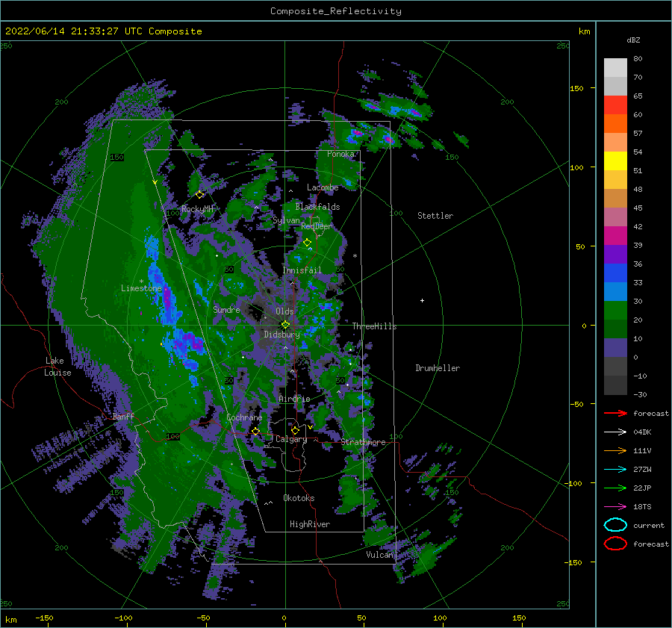
Task: Click the Composite_Reflectivity title text
Action: point(336,11)
